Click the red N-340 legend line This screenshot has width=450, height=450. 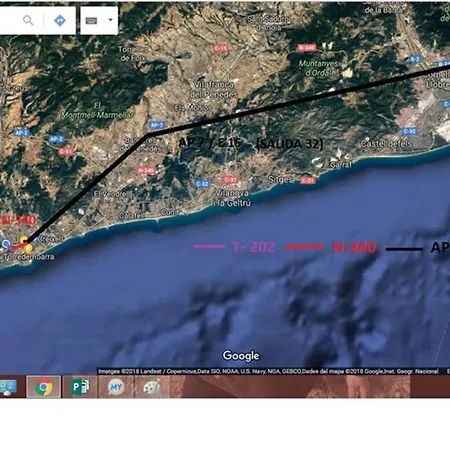305,247
